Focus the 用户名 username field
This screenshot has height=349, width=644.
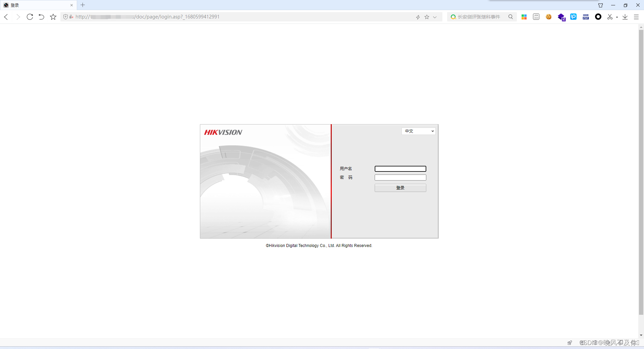pyautogui.click(x=400, y=169)
